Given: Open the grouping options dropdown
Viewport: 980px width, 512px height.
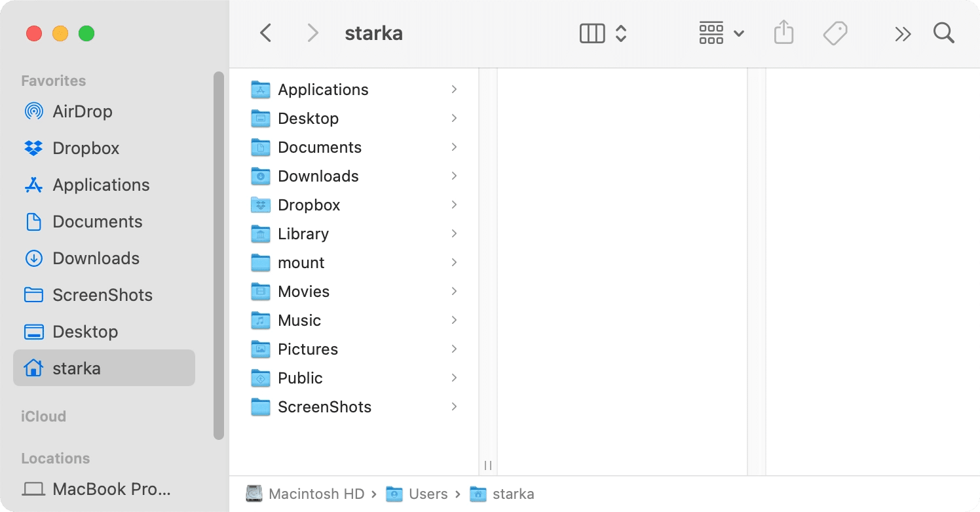Looking at the screenshot, I should (738, 33).
